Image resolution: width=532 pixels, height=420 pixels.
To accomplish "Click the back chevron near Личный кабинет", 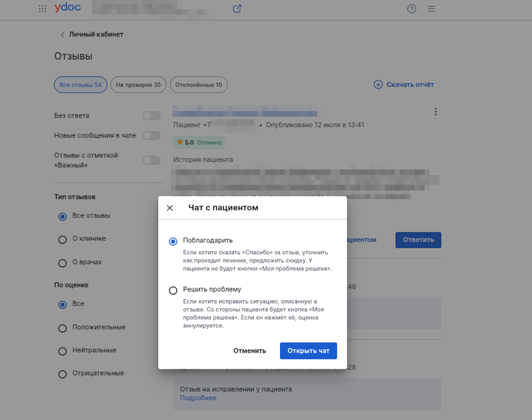I will 62,35.
